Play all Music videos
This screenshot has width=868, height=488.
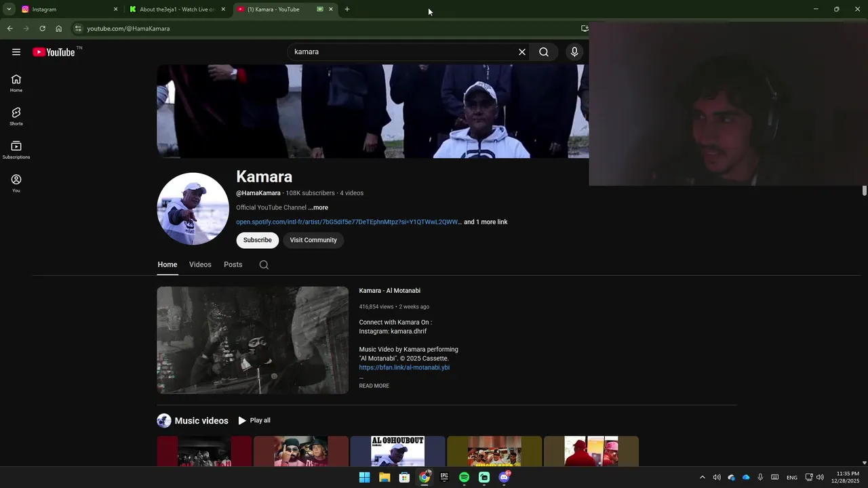(x=254, y=421)
